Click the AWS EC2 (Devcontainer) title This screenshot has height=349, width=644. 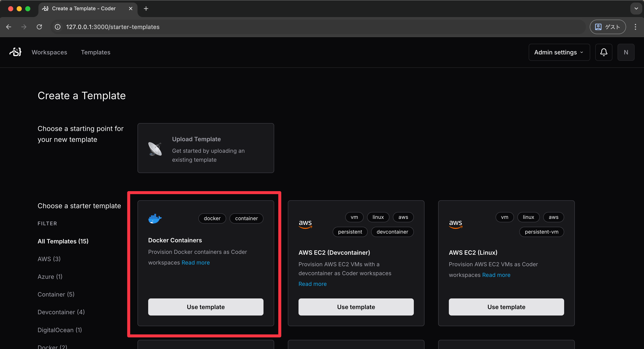(334, 253)
